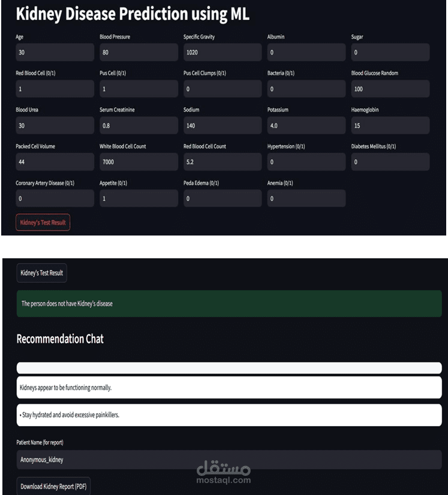Click the Blood Pressure input box
448x495 pixels.
(x=139, y=52)
